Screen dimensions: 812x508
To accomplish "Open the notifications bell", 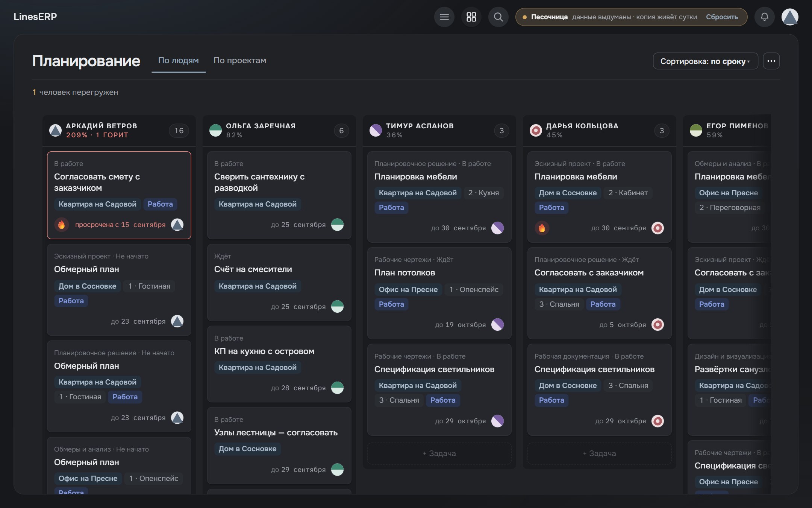I will point(764,17).
